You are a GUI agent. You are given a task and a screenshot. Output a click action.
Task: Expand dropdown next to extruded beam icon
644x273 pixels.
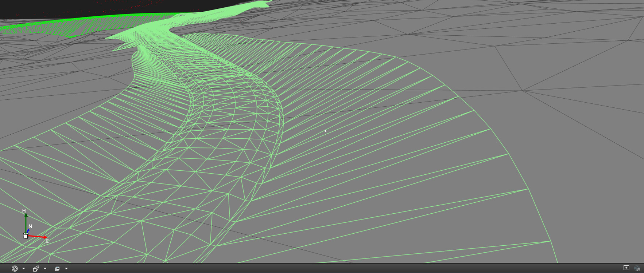[x=45, y=269]
